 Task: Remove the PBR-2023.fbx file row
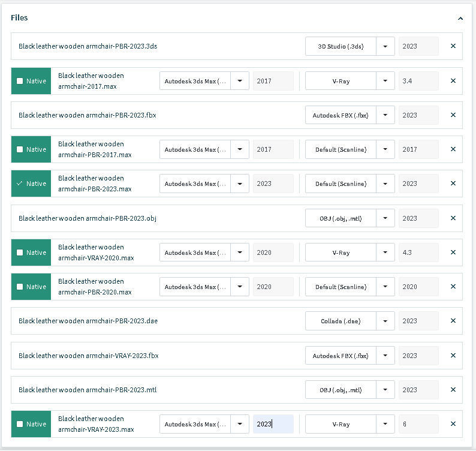coord(453,115)
